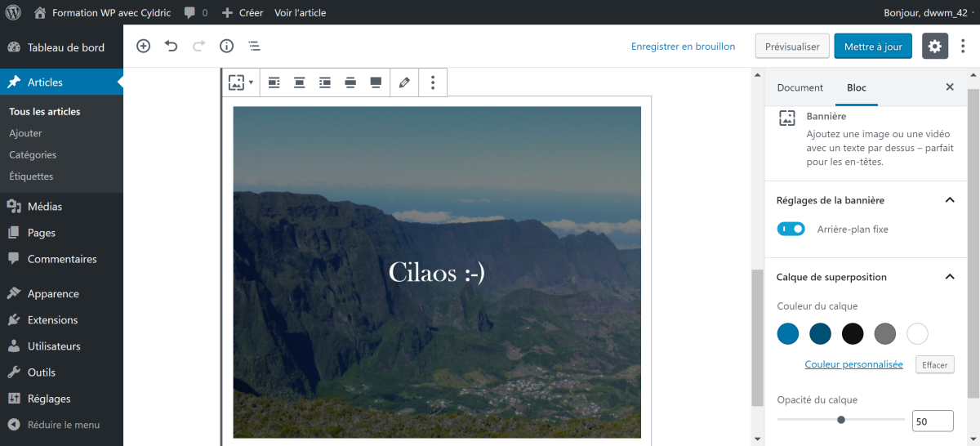Click the add block plus icon
This screenshot has height=446, width=980.
[144, 47]
